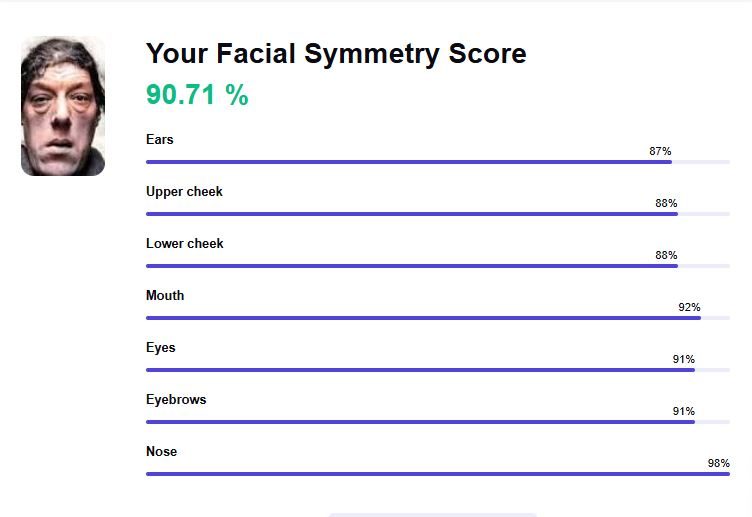
Task: Click the Mouth symmetry progress bar
Action: tap(437, 317)
